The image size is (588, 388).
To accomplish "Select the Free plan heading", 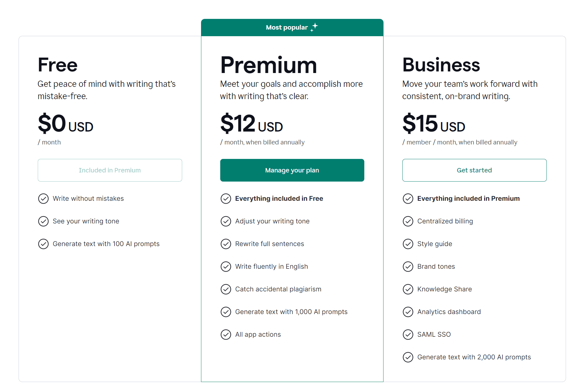I will [58, 65].
